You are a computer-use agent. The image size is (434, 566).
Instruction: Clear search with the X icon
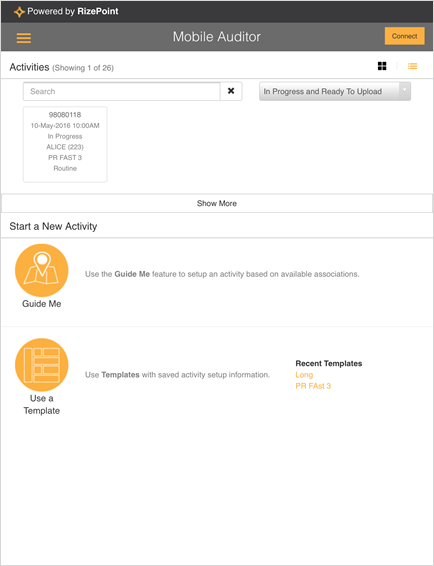point(231,91)
